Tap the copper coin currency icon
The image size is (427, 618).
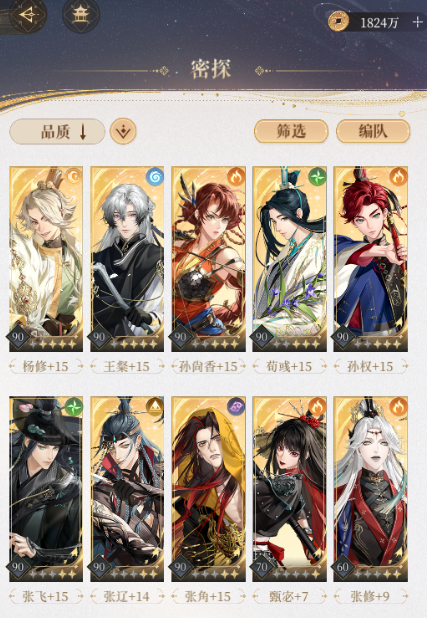(339, 22)
